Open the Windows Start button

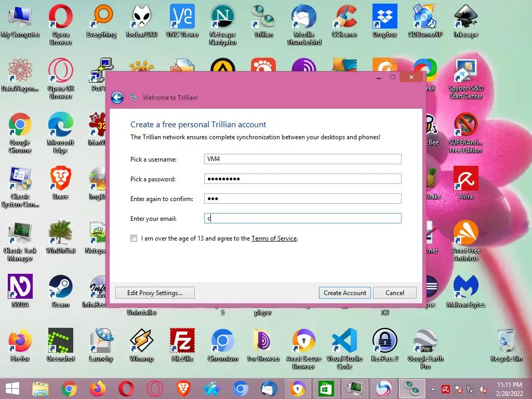[12, 389]
